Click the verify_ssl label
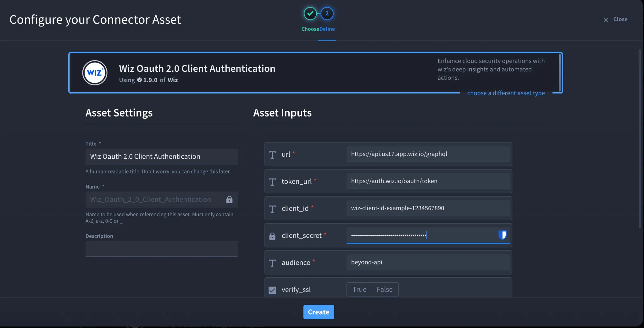 click(296, 290)
